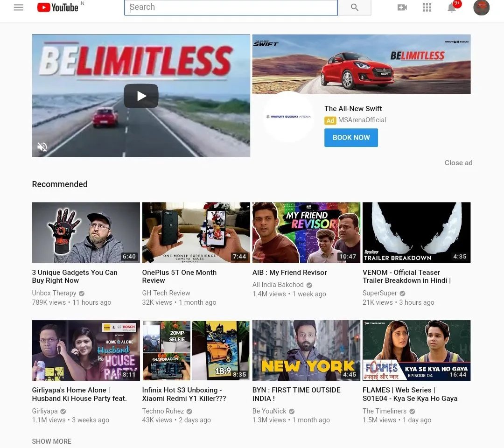Click the '1.4M views • 1 week ago' text
The image size is (504, 448).
289,294
